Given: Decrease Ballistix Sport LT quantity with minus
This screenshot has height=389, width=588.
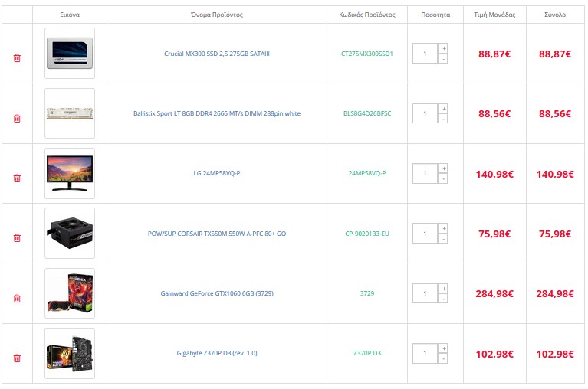Looking at the screenshot, I should (x=443, y=119).
